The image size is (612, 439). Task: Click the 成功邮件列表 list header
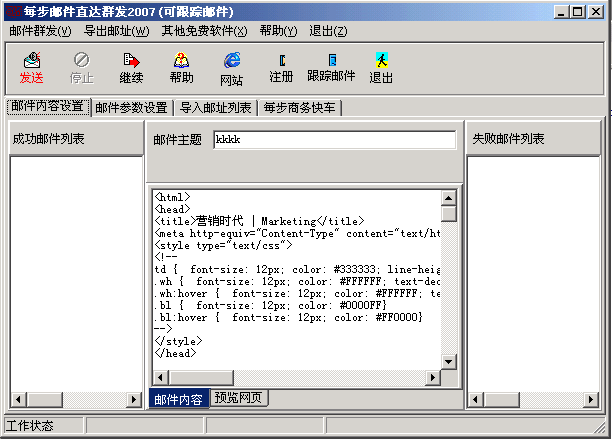click(x=76, y=138)
